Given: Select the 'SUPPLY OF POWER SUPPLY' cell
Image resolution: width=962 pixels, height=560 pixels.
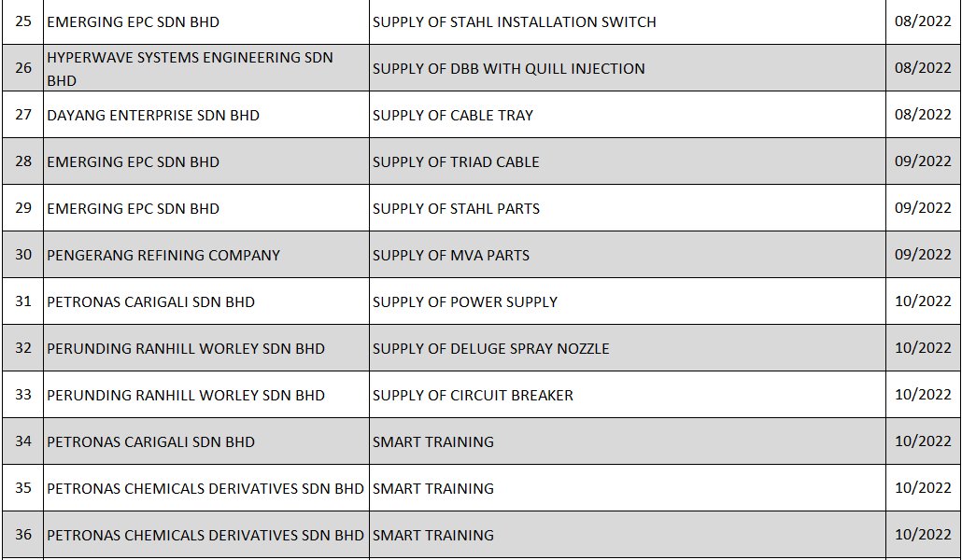Looking at the screenshot, I should click(x=465, y=301).
